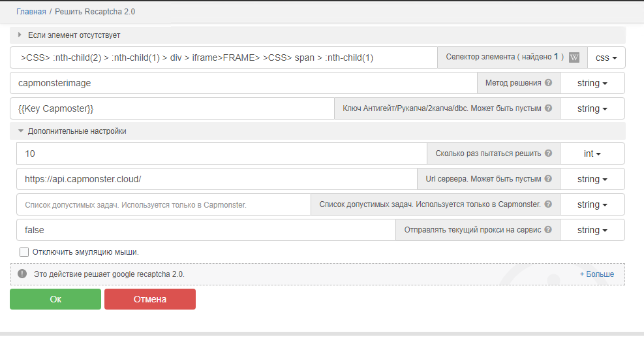Click the Решить Recaptcha 2.0 breadcrumb text
The width and height of the screenshot is (644, 337).
(x=95, y=12)
